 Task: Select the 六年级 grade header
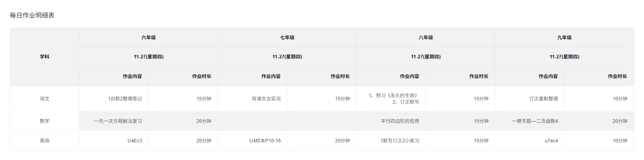pos(148,38)
